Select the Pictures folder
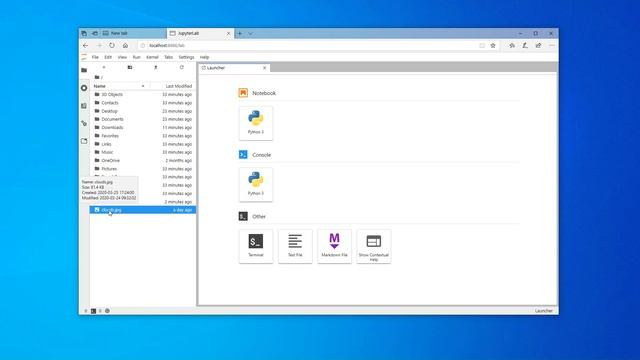 coord(143,169)
